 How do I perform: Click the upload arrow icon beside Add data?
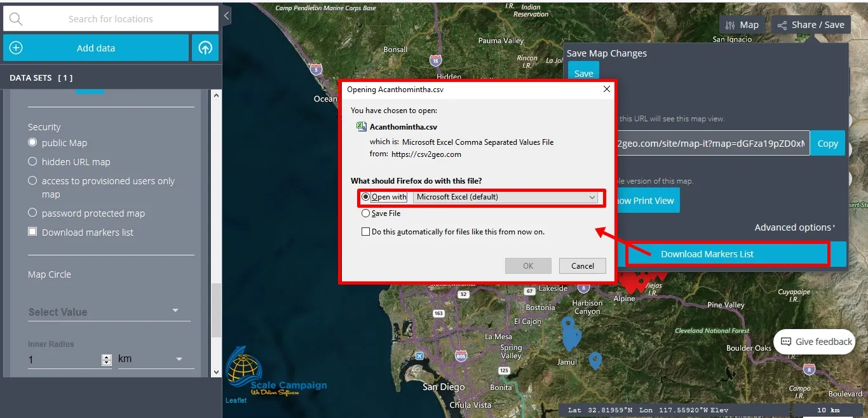coord(205,48)
